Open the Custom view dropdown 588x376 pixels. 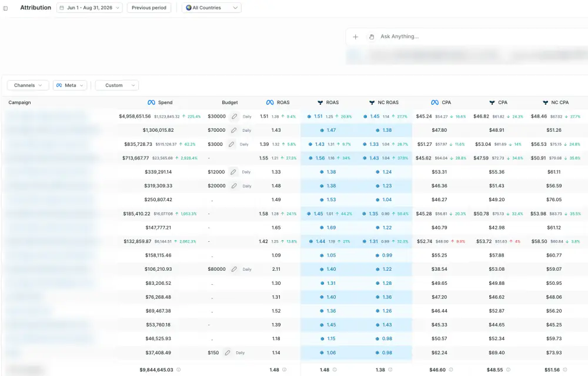[117, 85]
